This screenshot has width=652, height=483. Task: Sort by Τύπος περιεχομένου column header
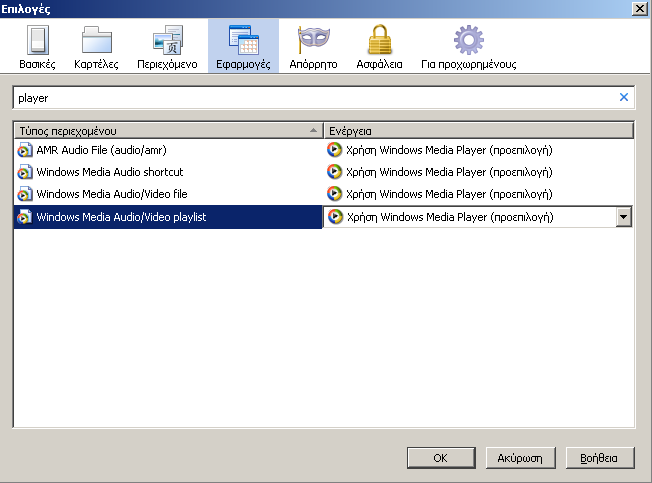(x=168, y=131)
